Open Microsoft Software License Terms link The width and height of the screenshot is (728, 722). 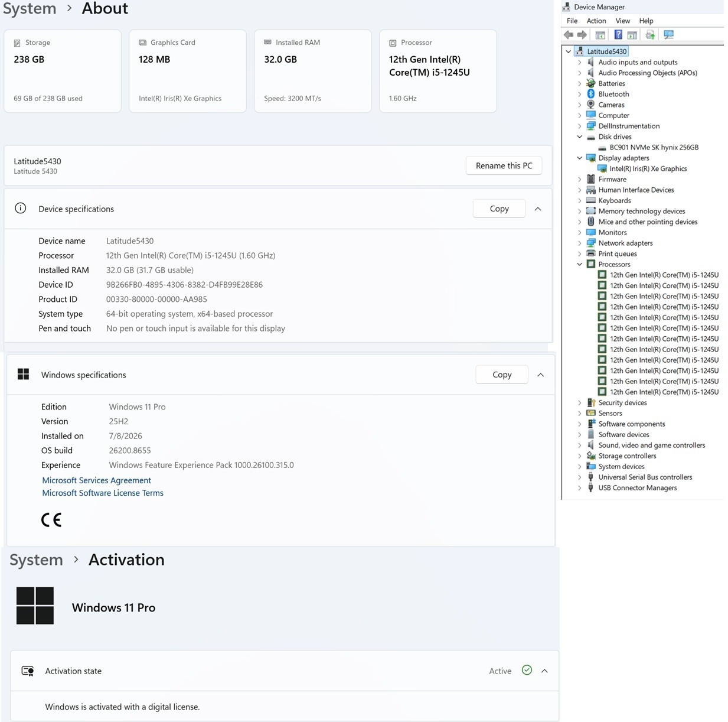pos(103,493)
